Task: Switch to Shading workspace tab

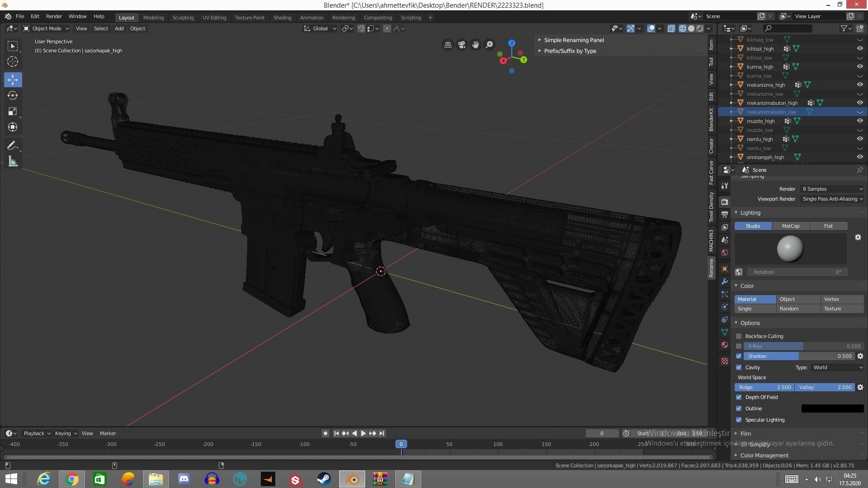Action: pos(282,18)
